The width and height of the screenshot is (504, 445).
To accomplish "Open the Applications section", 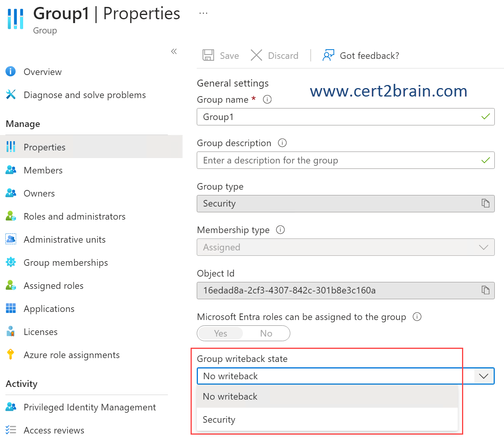I will click(49, 308).
